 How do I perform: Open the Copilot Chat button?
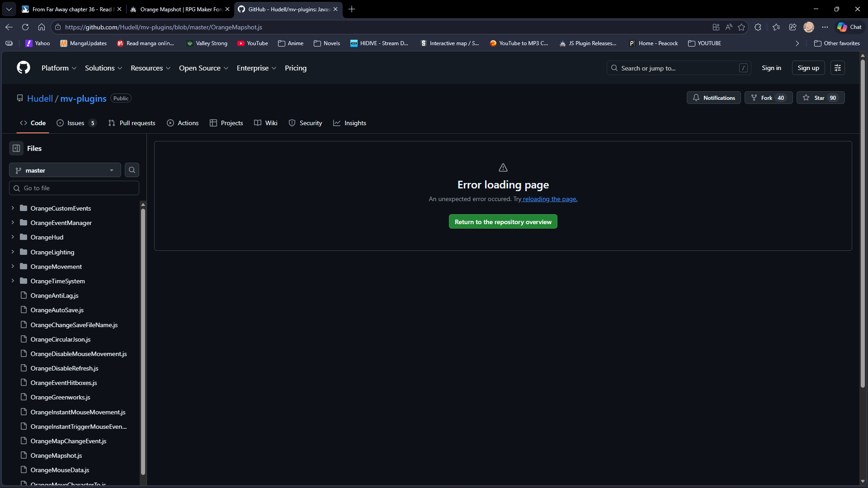tap(849, 27)
